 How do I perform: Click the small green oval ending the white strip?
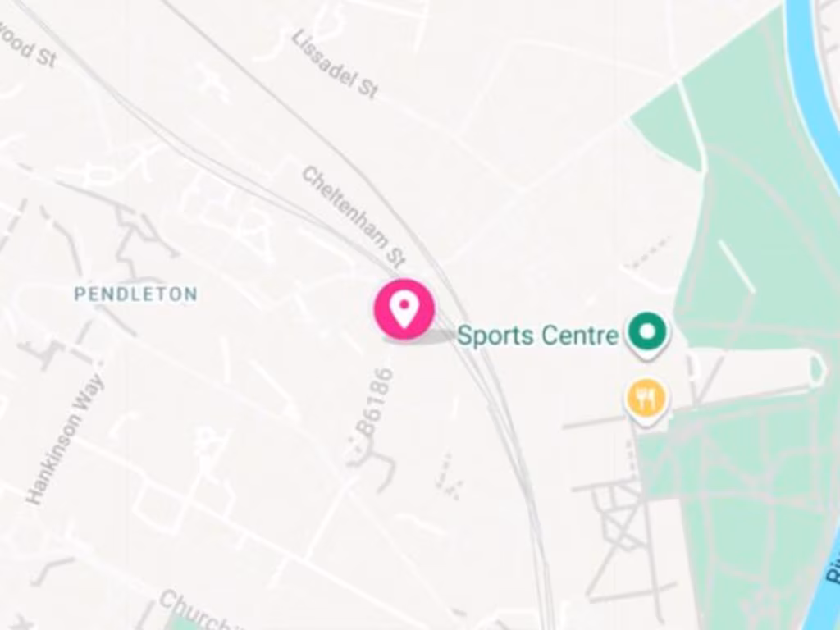(818, 368)
